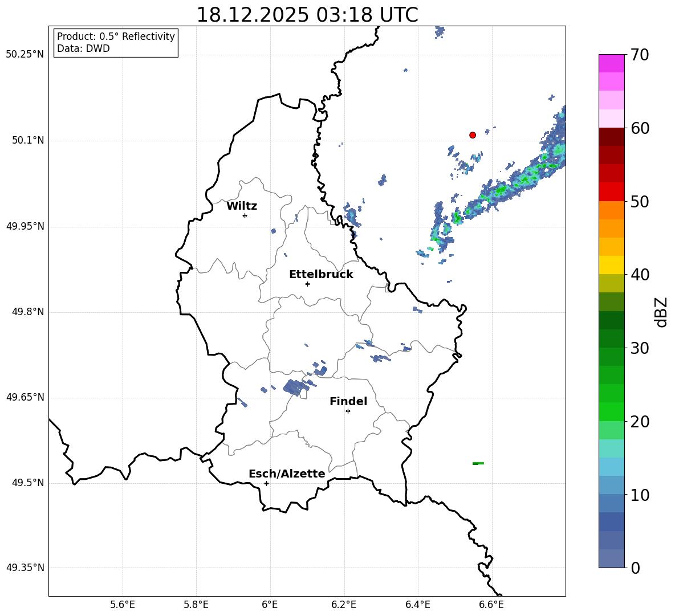Viewport: 675px width, 616px height.
Task: Click the Esch/Alzette station cross marker
Action: click(266, 483)
